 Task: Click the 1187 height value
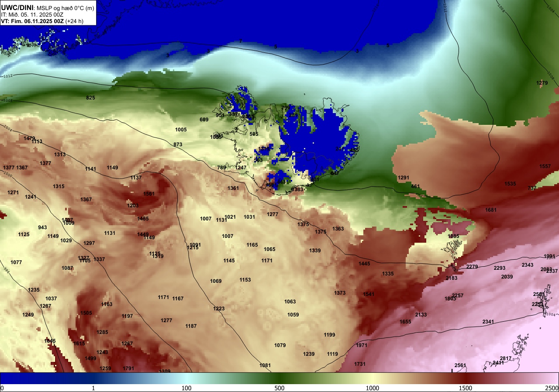click(191, 326)
